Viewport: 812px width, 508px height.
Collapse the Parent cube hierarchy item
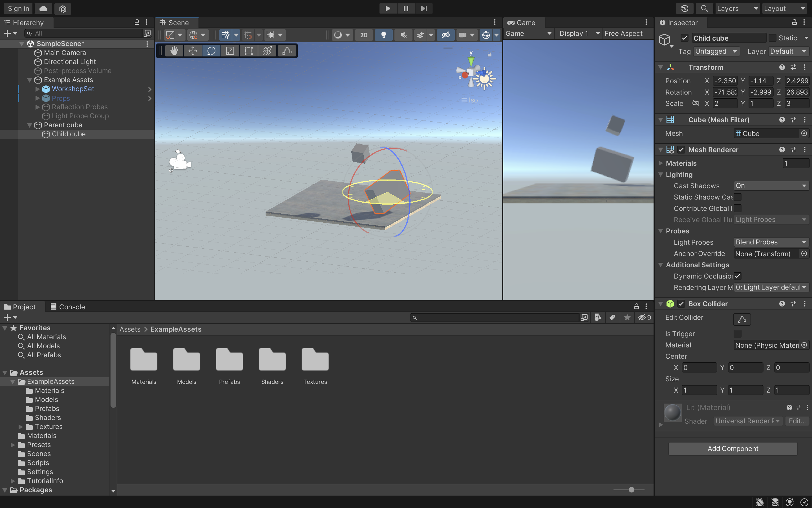coord(30,125)
